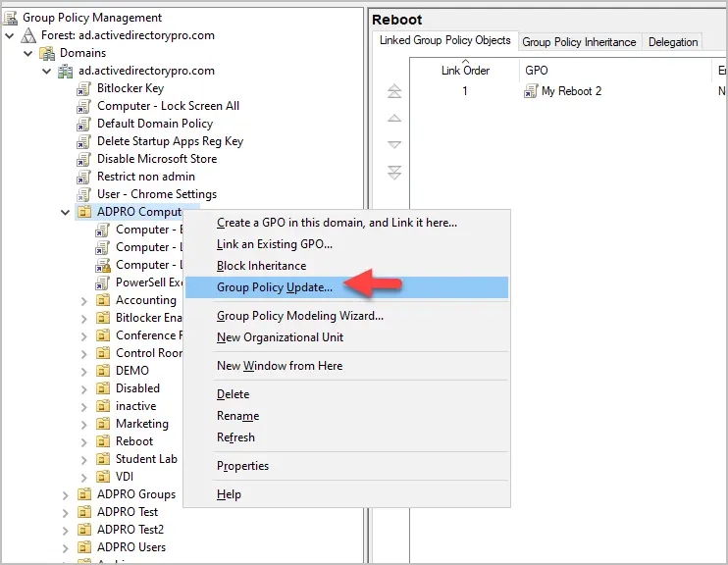Click the Forest triangle icon
The width and height of the screenshot is (728, 565).
pos(28,35)
